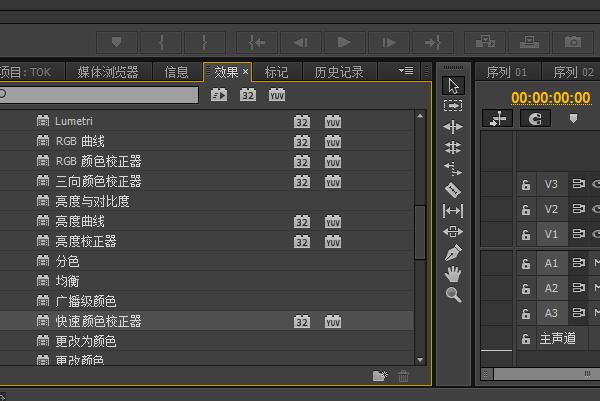Switch to the 历史记录 tab
Image resolution: width=600 pixels, height=401 pixels.
tap(339, 72)
